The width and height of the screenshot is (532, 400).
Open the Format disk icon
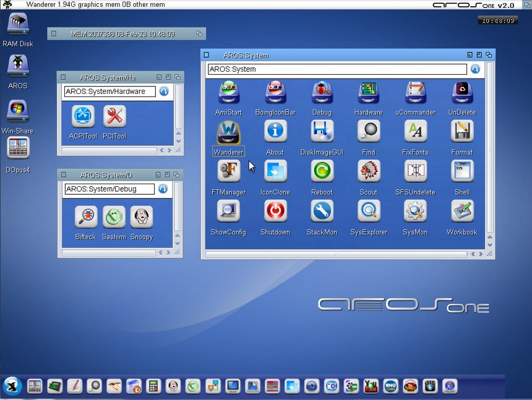coord(461,131)
